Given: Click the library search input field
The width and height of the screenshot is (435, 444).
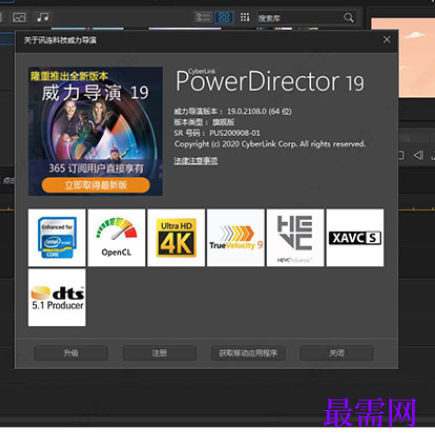Looking at the screenshot, I should pos(299,18).
